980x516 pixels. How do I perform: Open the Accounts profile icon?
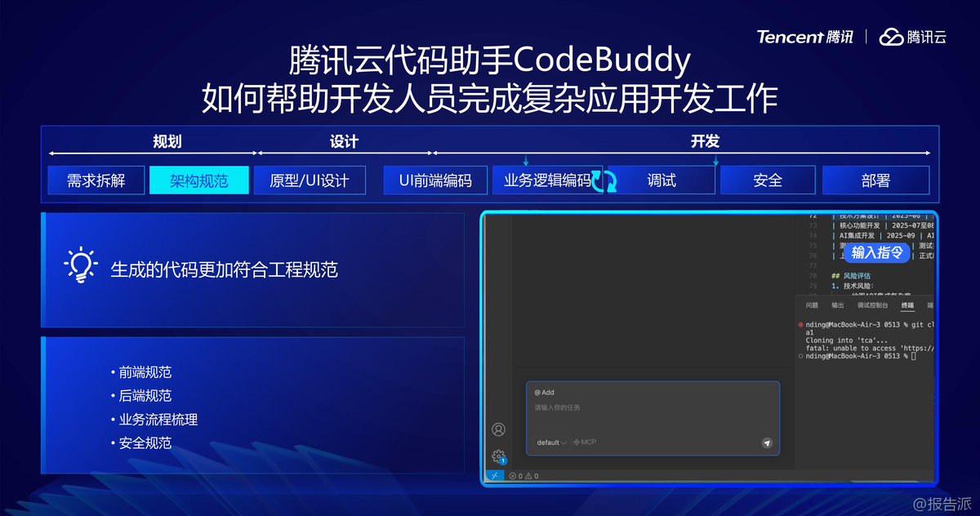pyautogui.click(x=498, y=429)
